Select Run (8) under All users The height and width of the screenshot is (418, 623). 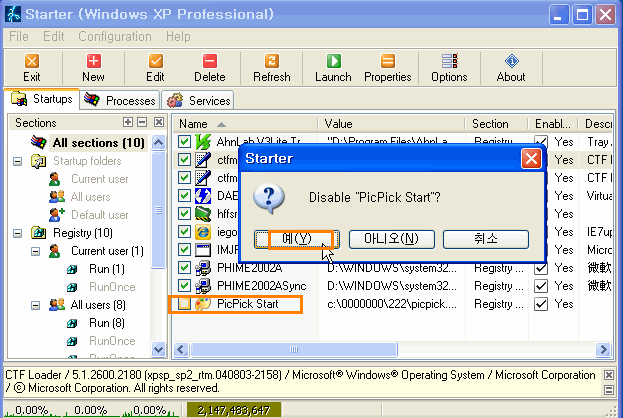click(106, 323)
